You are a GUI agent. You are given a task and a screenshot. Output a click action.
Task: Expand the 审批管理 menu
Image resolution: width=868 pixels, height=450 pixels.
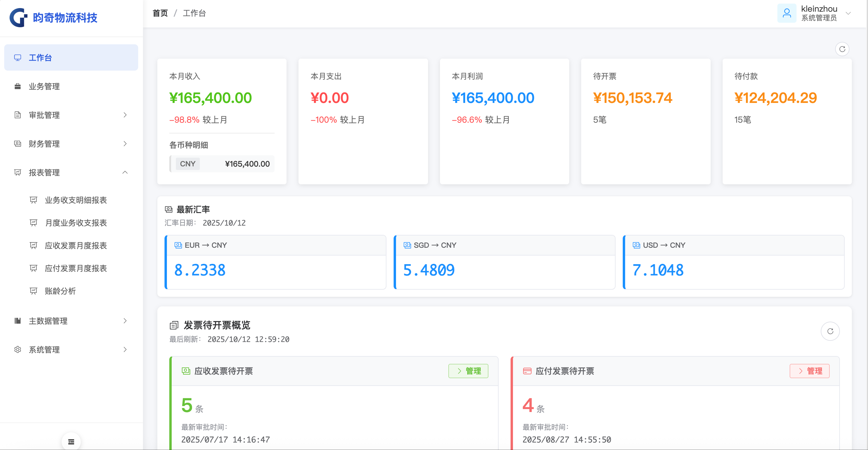(x=125, y=115)
